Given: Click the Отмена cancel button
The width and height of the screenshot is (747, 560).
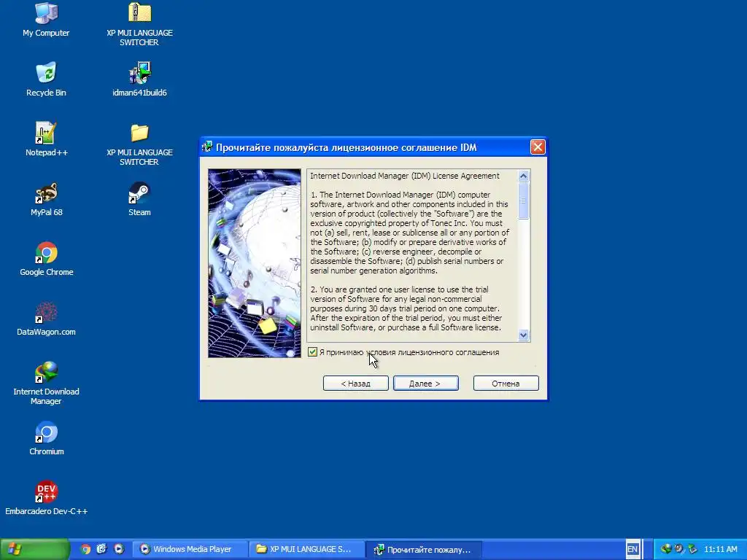Looking at the screenshot, I should pyautogui.click(x=506, y=384).
